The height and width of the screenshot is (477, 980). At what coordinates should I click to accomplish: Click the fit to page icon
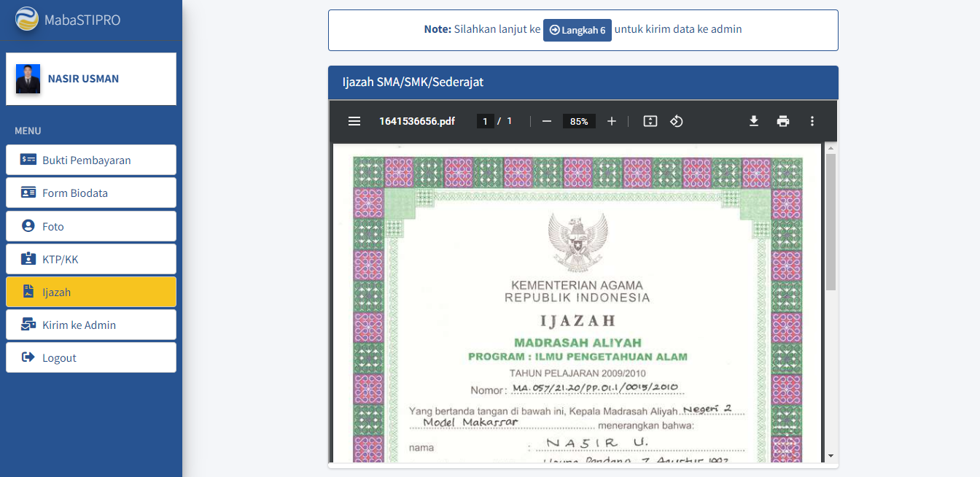[x=650, y=121]
